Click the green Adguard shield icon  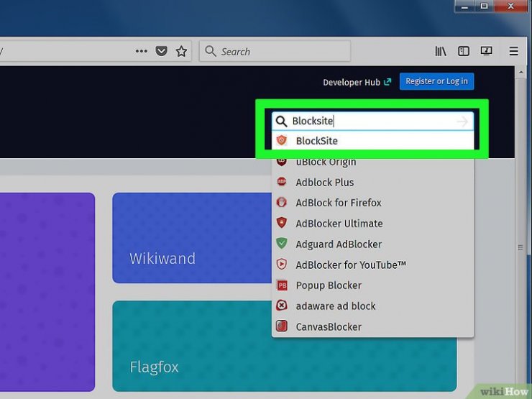(282, 243)
